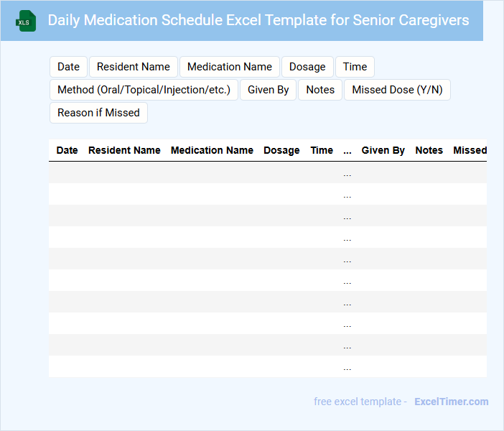Select the Given By column header
Screen dimensions: 504x431
[x=383, y=150]
